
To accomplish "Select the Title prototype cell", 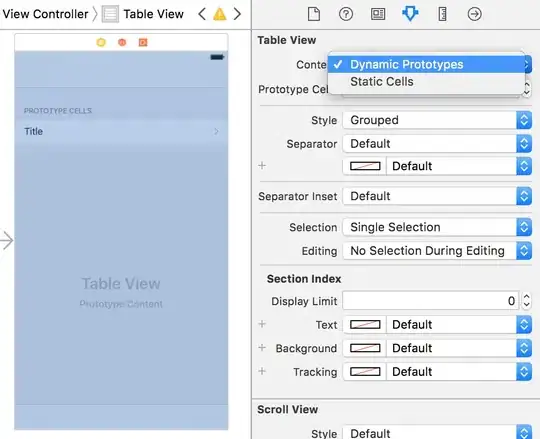I will coord(121,132).
